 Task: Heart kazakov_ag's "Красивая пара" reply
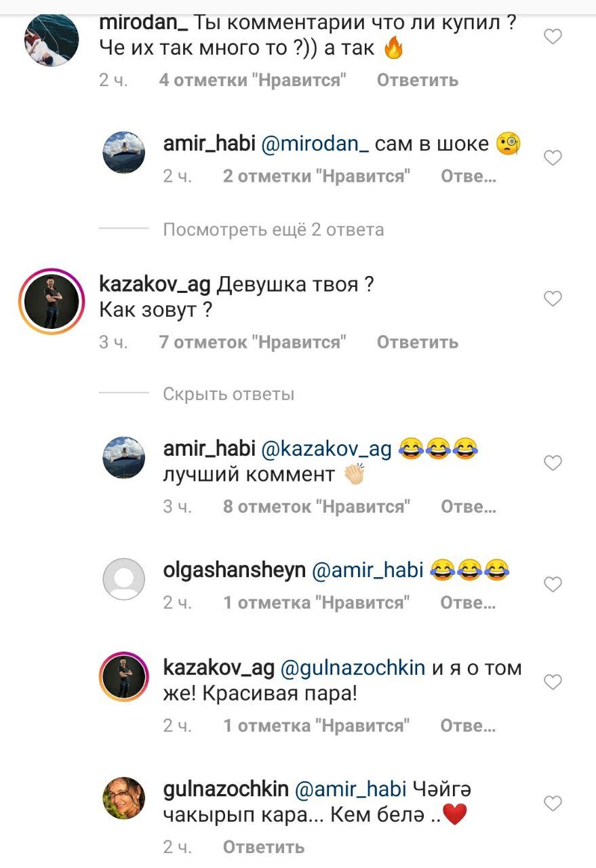(x=553, y=682)
